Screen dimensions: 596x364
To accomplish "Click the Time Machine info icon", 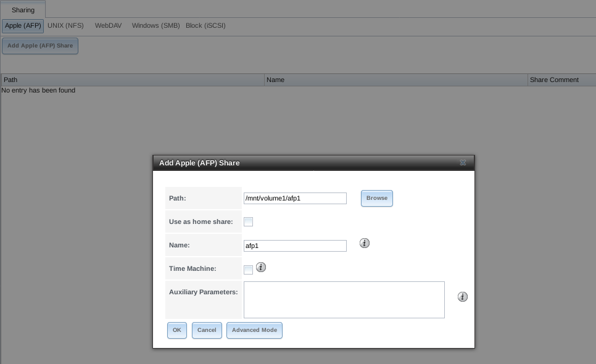I will [260, 267].
